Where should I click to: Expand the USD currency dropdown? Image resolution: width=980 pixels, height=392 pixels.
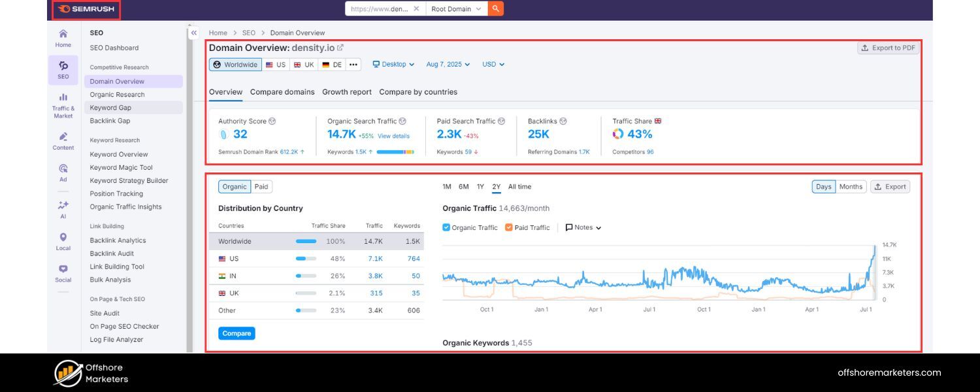pyautogui.click(x=493, y=64)
